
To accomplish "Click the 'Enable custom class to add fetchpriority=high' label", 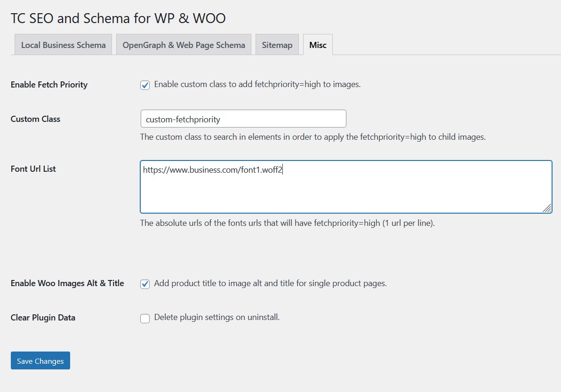I will pos(257,85).
